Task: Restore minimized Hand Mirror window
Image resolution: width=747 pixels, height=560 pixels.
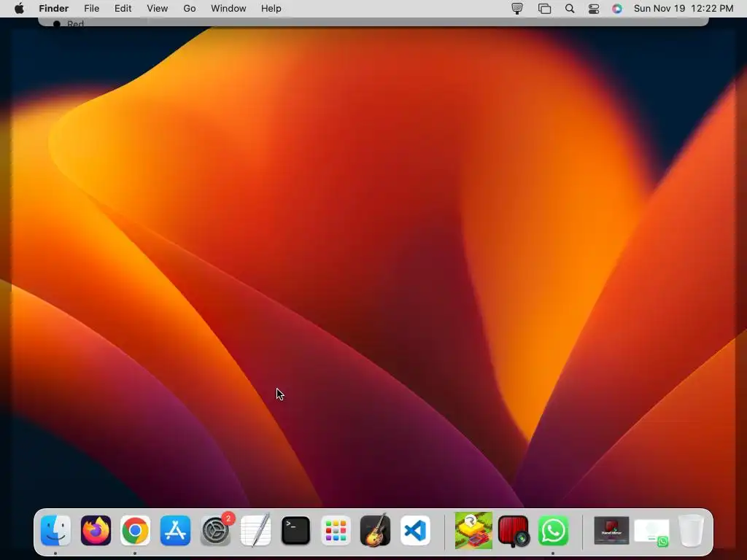Action: coord(611,531)
